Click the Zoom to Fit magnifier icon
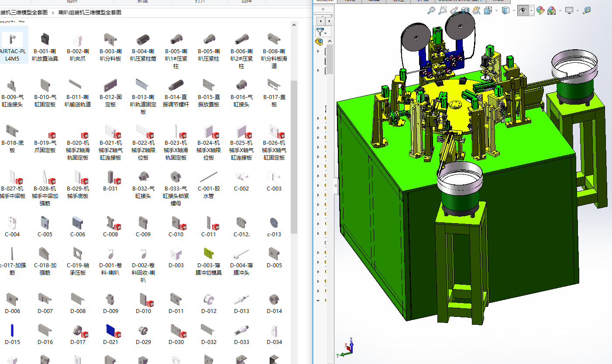Viewport: 612px width, 364px height. (x=431, y=10)
